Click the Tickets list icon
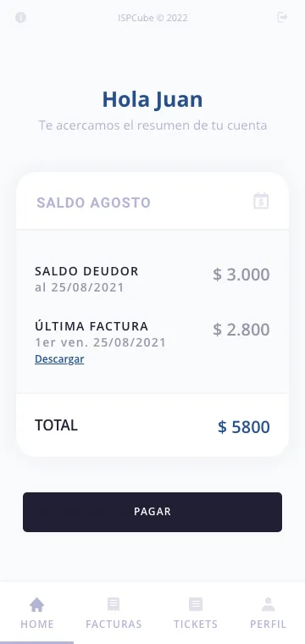 pyautogui.click(x=196, y=604)
